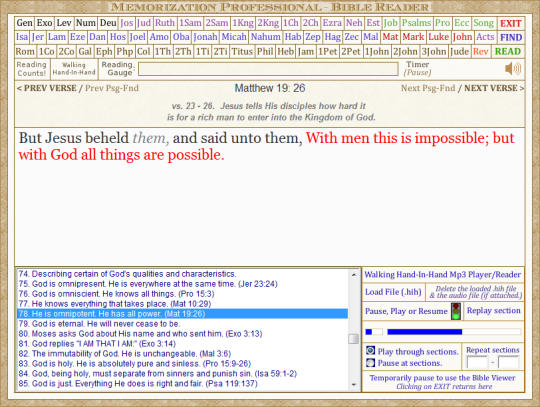Viewport: 540px width, 407px height.
Task: Select Play through sections radio button
Action: pos(370,351)
